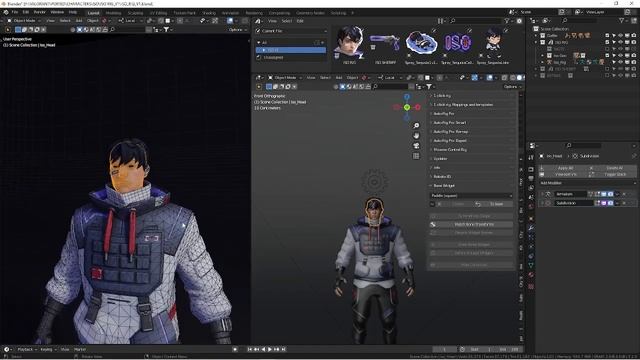The image size is (640, 360).
Task: Toggle Subdivision modifier viewport display icon
Action: 604,203
